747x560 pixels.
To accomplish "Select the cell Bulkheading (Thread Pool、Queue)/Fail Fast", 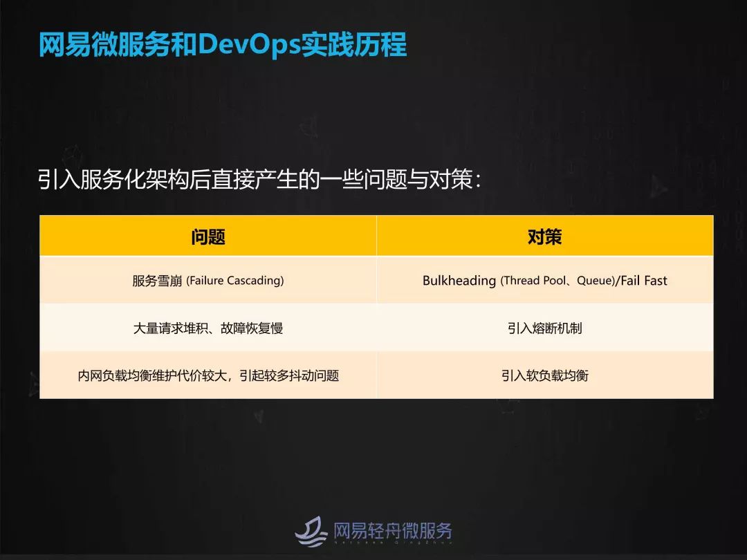I will click(x=545, y=280).
